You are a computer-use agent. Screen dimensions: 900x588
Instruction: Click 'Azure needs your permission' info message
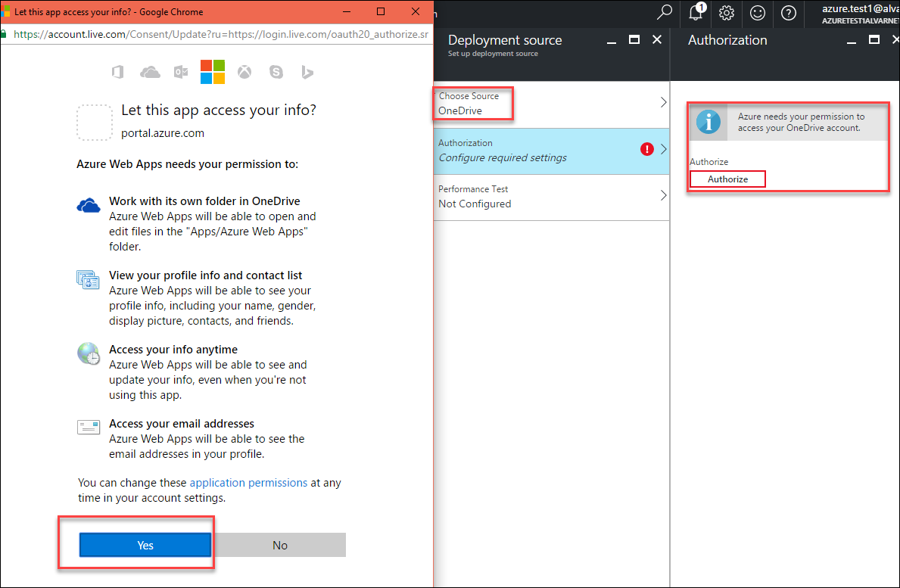tap(802, 122)
